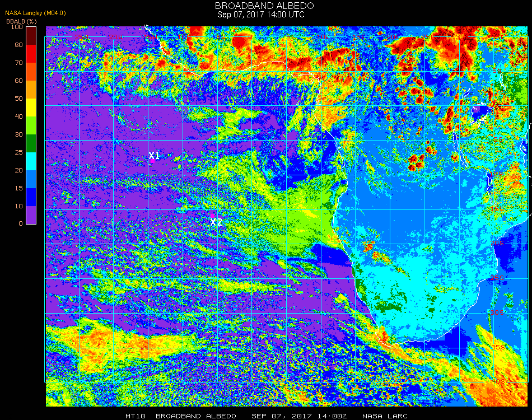Click the colorbar value 60
The width and height of the screenshot is (532, 420).
click(18, 81)
